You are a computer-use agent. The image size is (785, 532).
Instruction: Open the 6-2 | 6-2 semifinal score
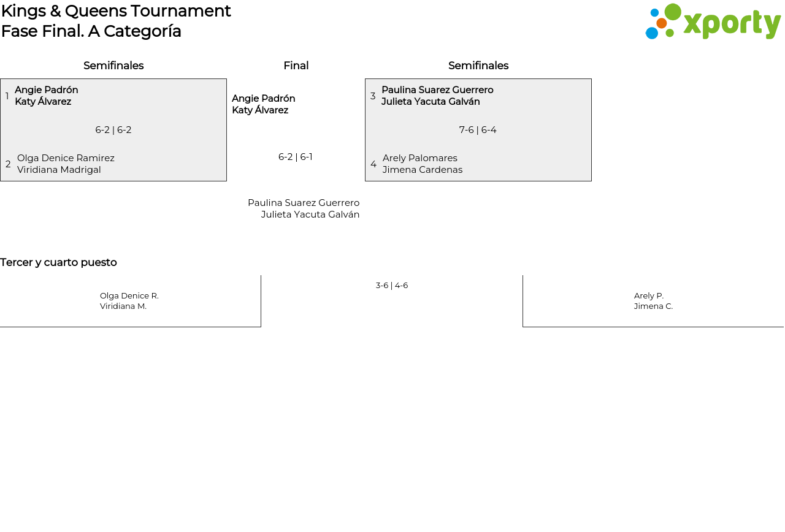tap(113, 130)
